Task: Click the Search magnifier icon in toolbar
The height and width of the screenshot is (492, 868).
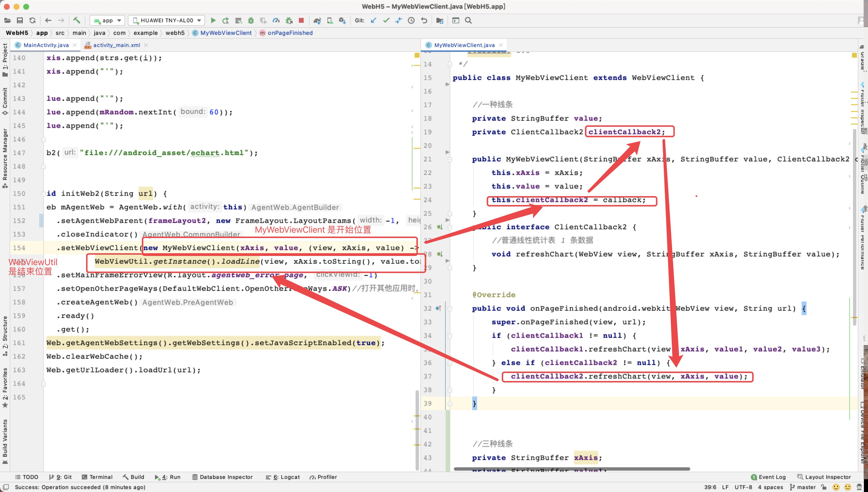Action: pos(469,21)
